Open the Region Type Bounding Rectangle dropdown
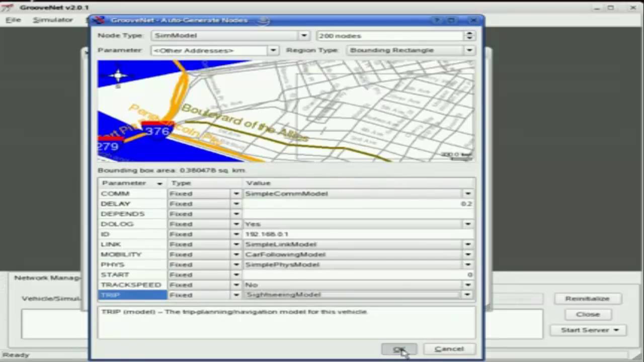644x362 pixels. 469,50
